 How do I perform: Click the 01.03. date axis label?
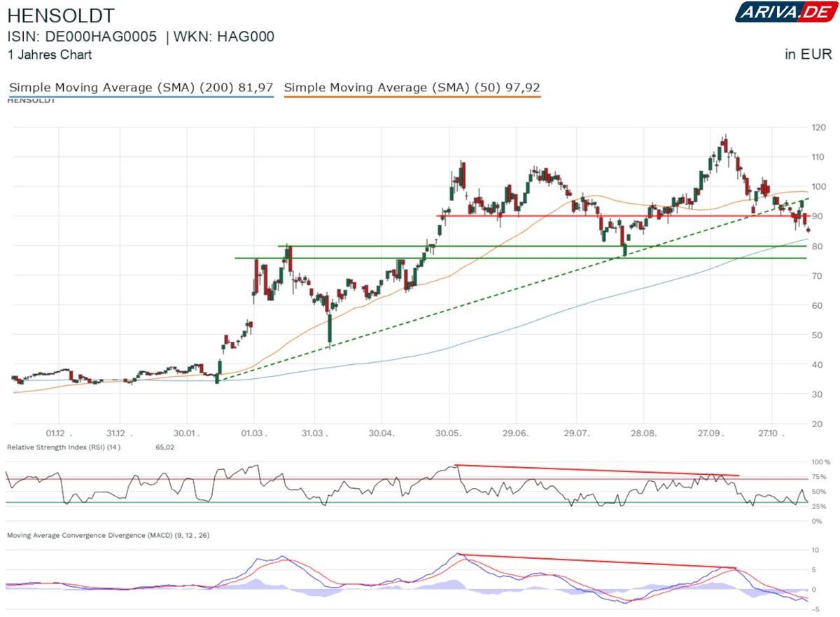253,434
